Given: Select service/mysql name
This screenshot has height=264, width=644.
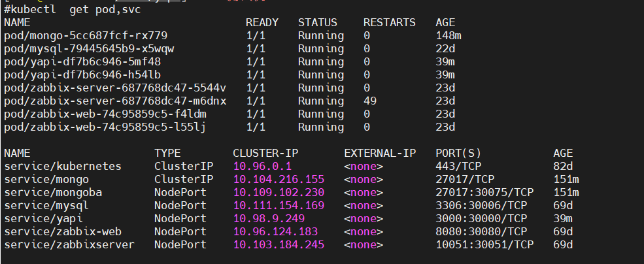Looking at the screenshot, I should tap(46, 206).
